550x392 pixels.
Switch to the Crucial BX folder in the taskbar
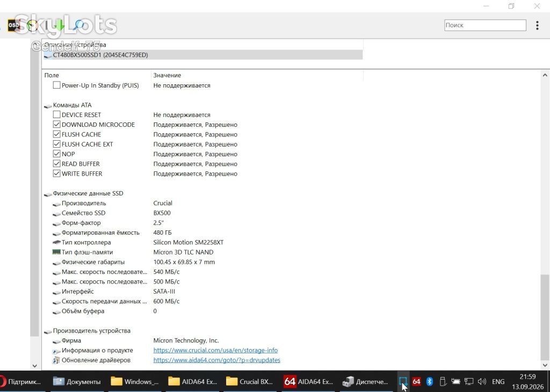tap(250, 381)
